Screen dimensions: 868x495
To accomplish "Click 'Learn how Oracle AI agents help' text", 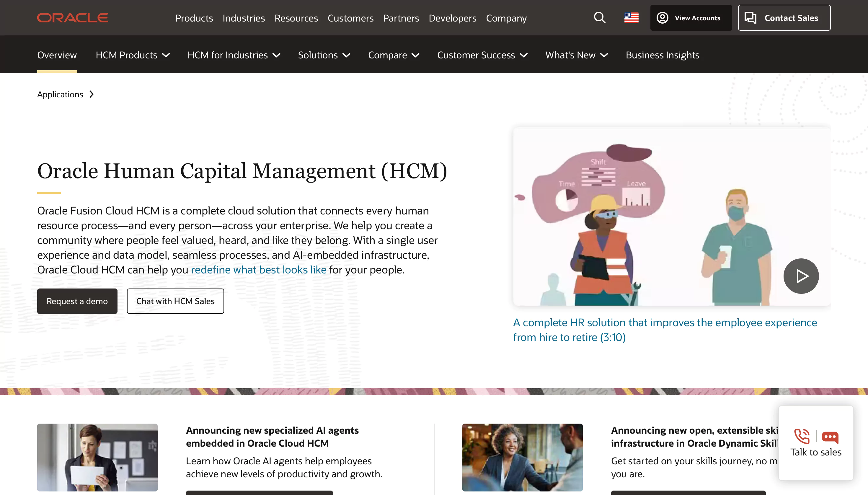I will pos(284,467).
